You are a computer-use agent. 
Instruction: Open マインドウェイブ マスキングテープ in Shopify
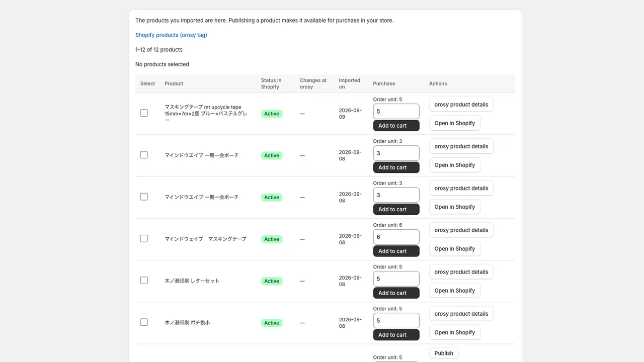(x=455, y=249)
